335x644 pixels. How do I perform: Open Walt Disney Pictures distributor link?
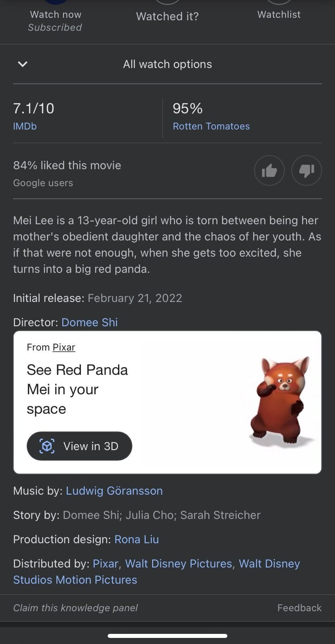click(x=178, y=563)
